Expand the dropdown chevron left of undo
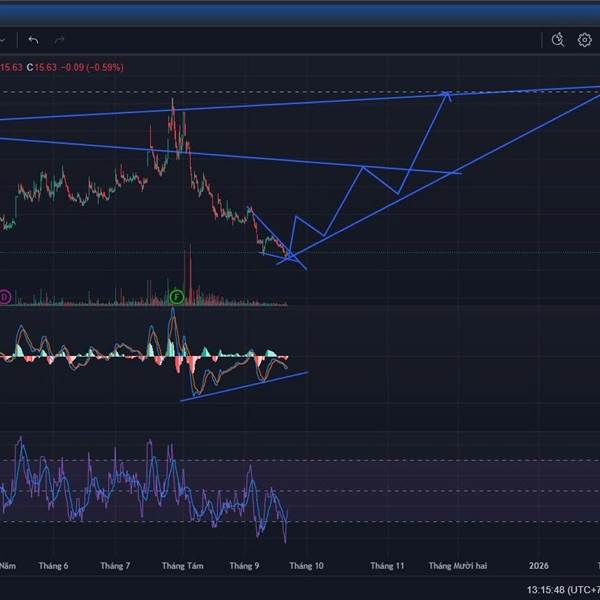Screen dimensions: 600x600 click(4, 40)
